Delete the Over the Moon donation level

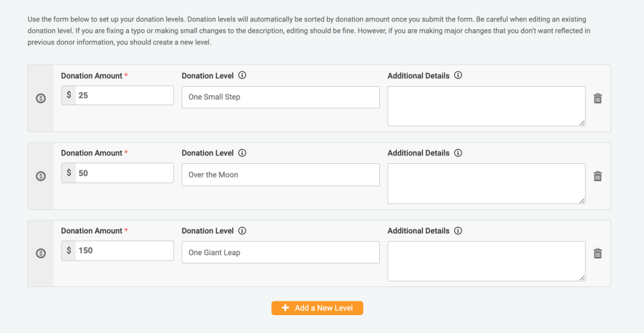pos(597,176)
